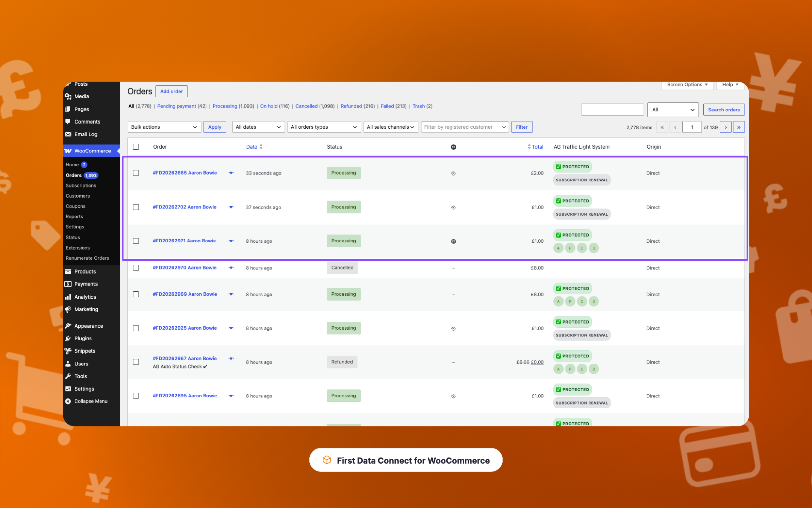Open the All dates dropdown

[259, 127]
